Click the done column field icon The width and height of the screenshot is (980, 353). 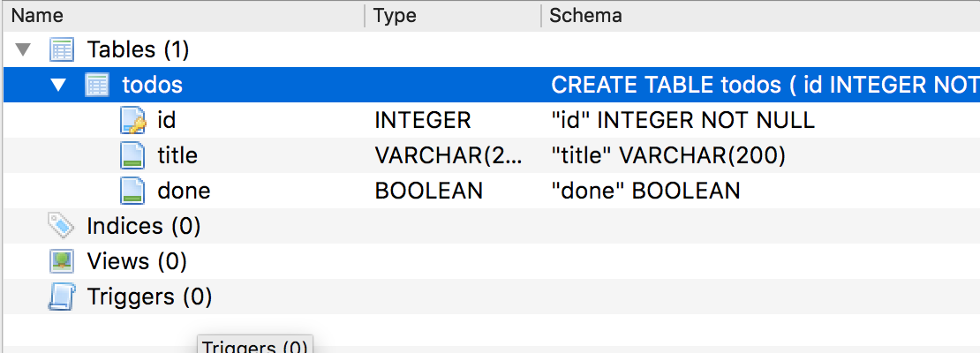click(x=132, y=191)
